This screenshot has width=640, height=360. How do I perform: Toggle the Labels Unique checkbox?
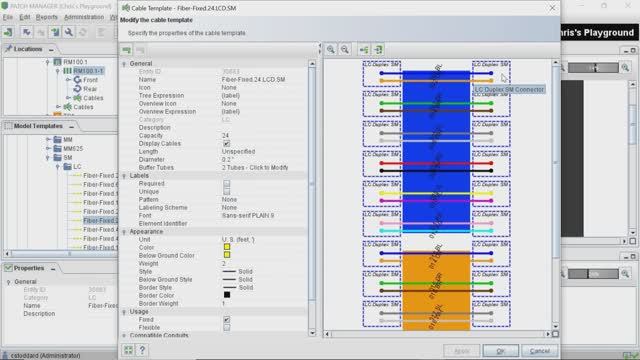pyautogui.click(x=227, y=191)
